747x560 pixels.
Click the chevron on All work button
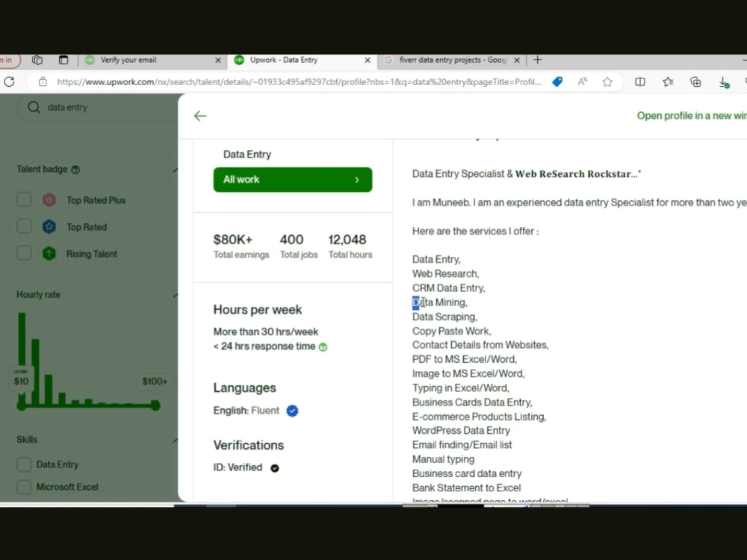click(x=357, y=179)
